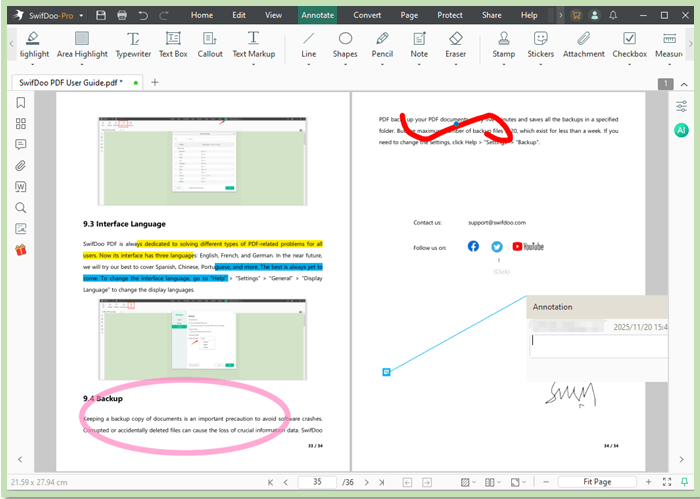Open the Stickers tool

coord(541,45)
